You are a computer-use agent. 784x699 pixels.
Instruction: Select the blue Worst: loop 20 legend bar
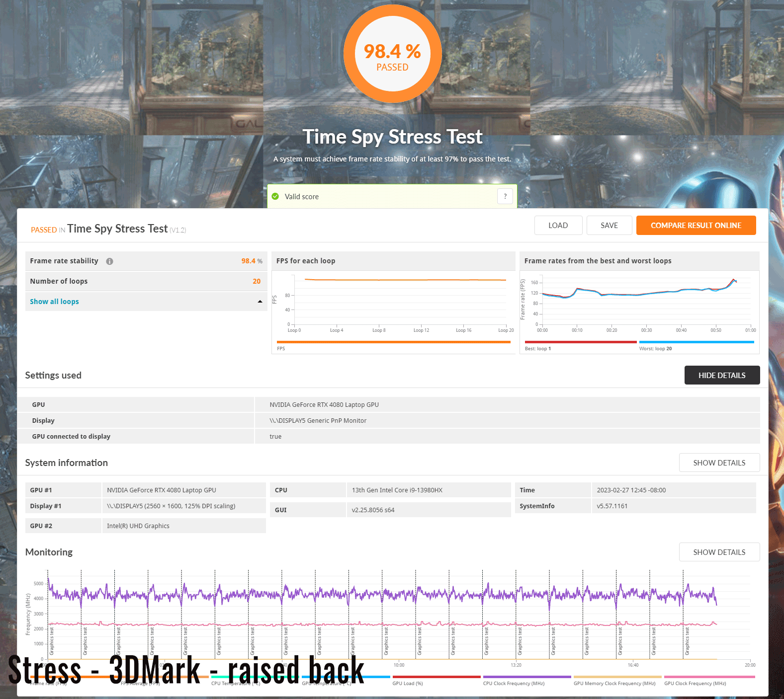(x=697, y=342)
